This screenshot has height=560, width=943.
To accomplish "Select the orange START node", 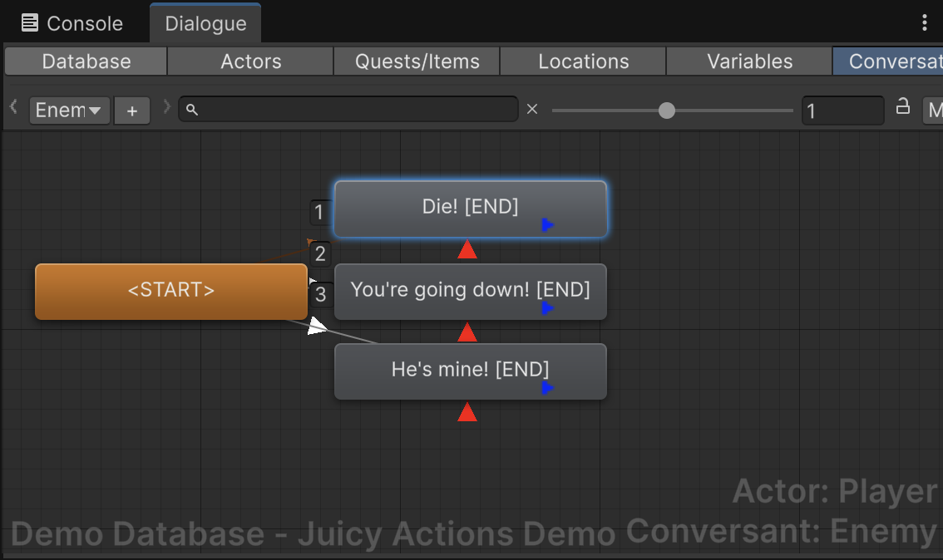I will (171, 291).
